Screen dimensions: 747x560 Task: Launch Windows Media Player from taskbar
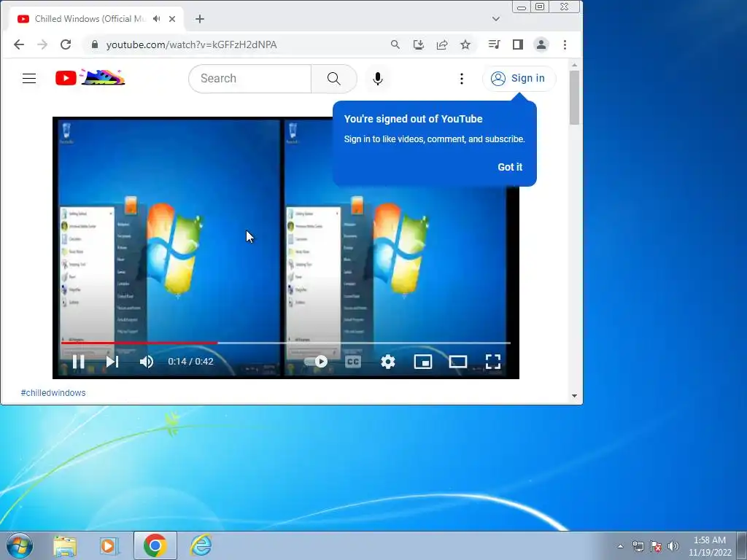109,545
